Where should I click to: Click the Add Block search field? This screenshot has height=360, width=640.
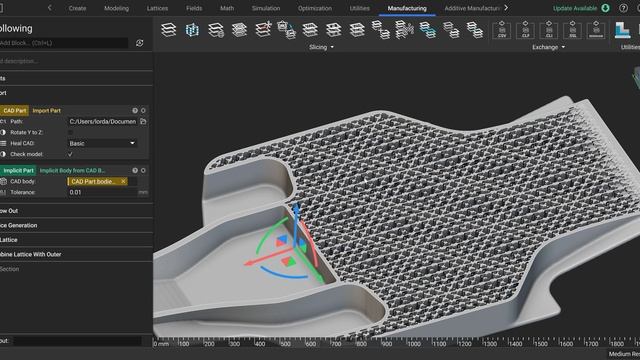[x=64, y=43]
